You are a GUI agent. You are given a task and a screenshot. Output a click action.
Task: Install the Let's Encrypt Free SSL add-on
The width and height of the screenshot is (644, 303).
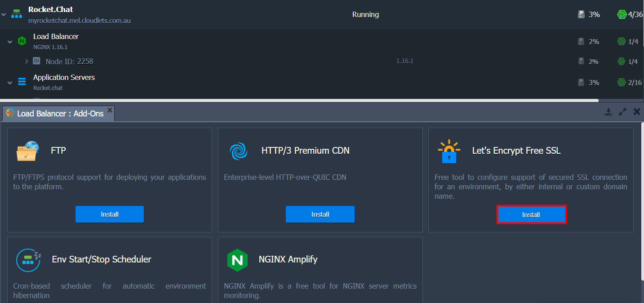tap(531, 214)
